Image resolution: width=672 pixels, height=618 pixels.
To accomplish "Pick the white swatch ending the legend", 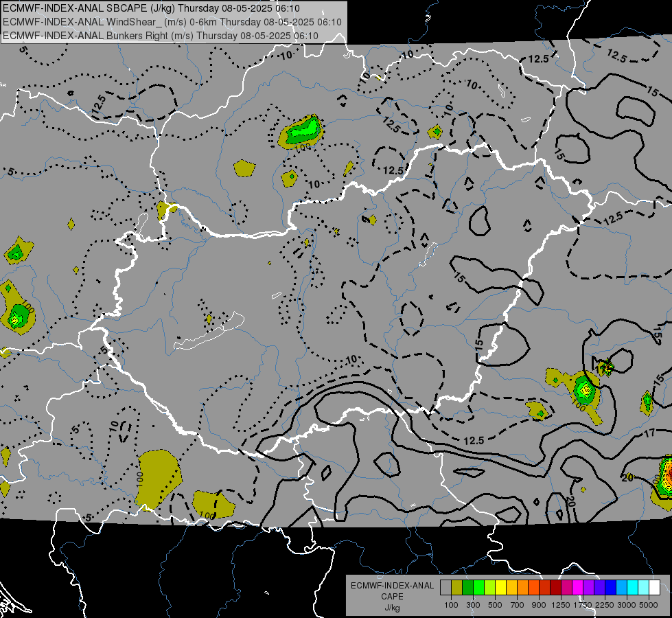I will tap(655, 587).
